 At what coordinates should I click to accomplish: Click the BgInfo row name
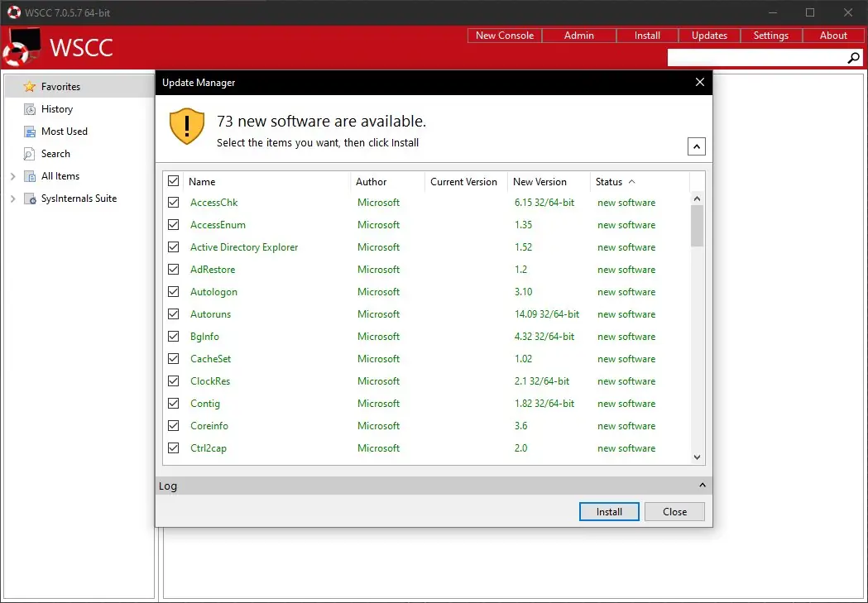(x=204, y=337)
